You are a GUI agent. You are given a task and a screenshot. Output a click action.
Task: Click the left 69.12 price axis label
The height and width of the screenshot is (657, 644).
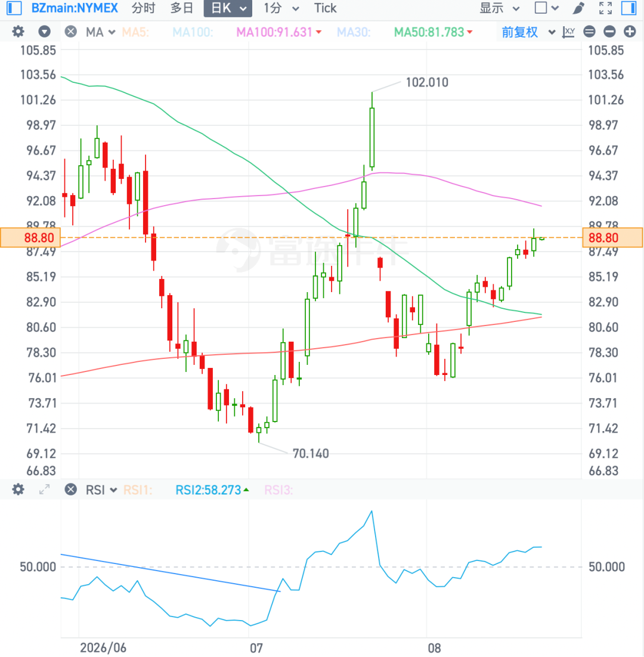tap(41, 453)
